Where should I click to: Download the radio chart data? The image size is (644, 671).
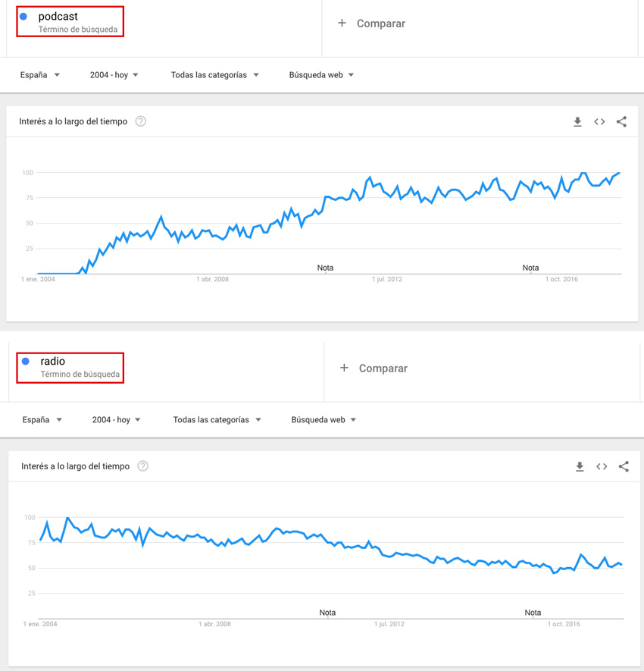pyautogui.click(x=580, y=466)
